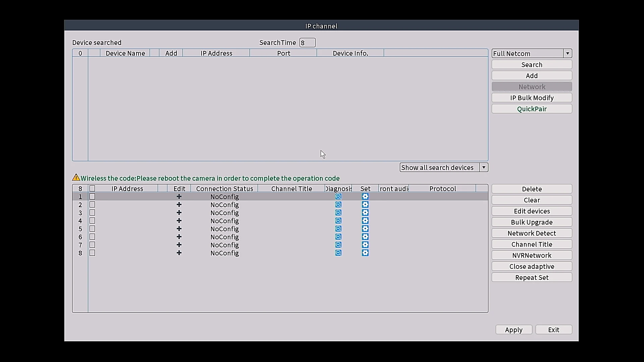The height and width of the screenshot is (362, 644).
Task: Click the plus edit icon for channel 1
Action: coord(179,197)
